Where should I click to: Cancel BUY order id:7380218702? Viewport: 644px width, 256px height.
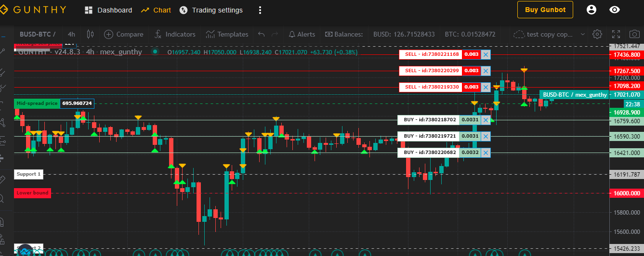(486, 120)
